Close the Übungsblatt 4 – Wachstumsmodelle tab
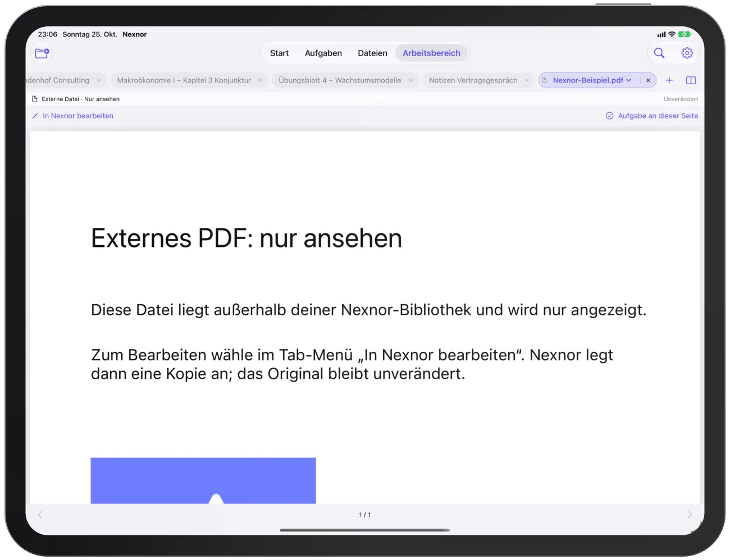The image size is (730, 560). click(x=411, y=80)
